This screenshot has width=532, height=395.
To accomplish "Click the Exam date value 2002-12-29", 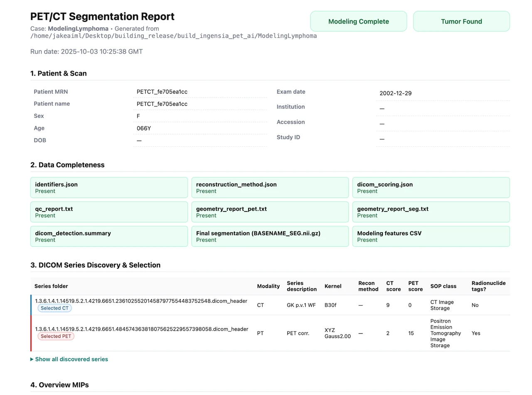I will (x=395, y=93).
